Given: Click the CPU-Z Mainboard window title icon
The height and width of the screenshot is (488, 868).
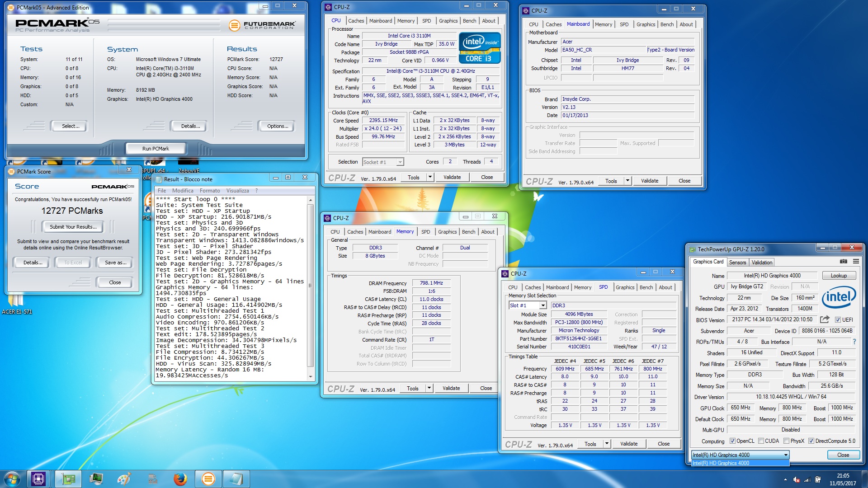Looking at the screenshot, I should [526, 10].
